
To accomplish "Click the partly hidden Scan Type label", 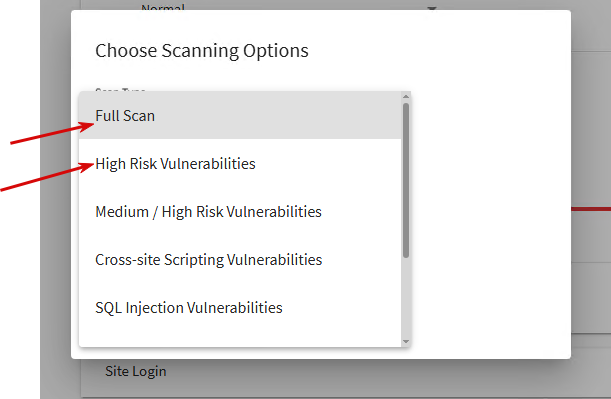I will 120,90.
